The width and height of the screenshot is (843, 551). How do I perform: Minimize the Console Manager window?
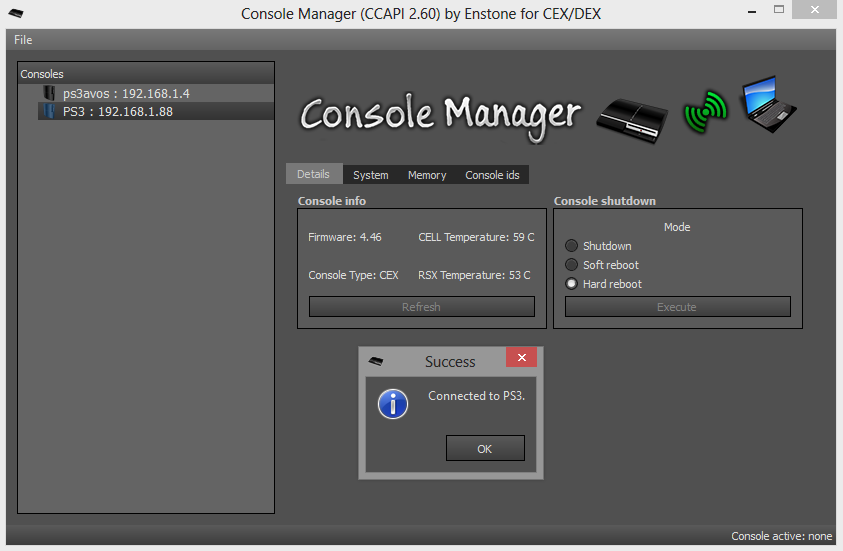tap(752, 11)
